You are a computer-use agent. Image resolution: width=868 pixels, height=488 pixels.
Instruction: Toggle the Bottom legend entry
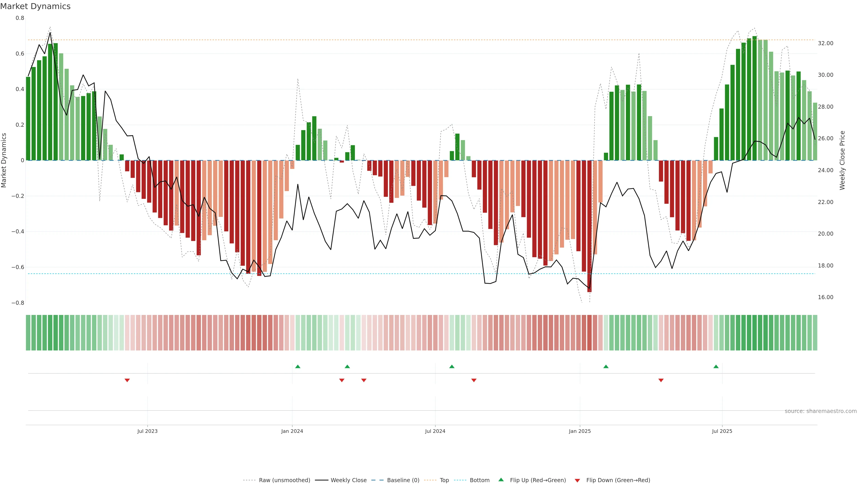pyautogui.click(x=479, y=480)
